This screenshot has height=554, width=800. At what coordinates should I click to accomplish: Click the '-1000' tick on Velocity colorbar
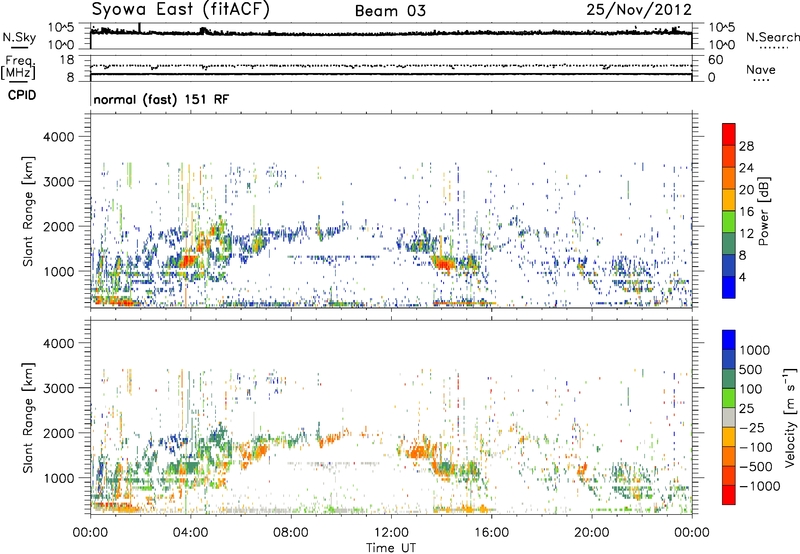(760, 486)
